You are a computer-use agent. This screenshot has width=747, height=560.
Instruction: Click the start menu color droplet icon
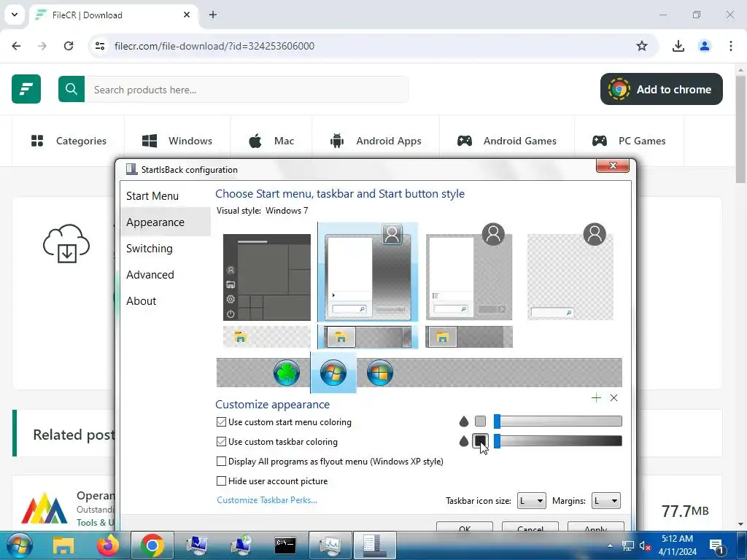(x=463, y=421)
